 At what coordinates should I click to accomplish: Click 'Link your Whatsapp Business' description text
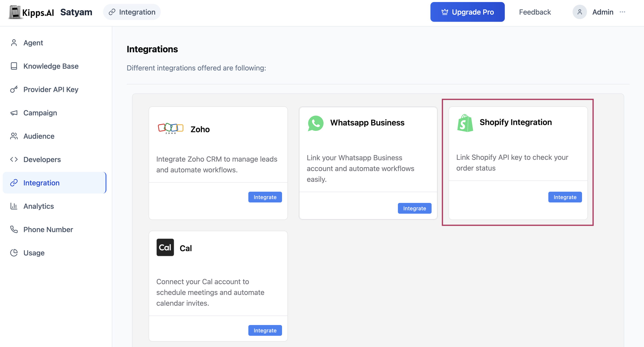360,168
